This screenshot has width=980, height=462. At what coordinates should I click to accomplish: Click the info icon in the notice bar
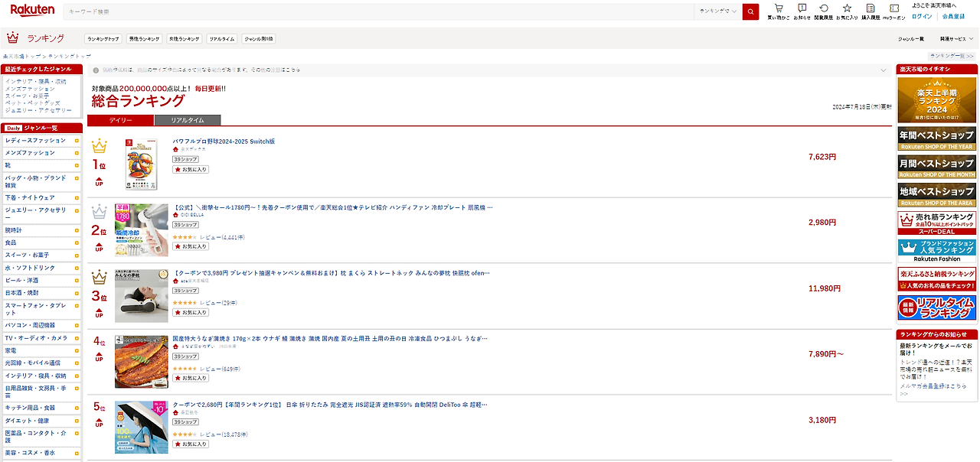(x=96, y=70)
